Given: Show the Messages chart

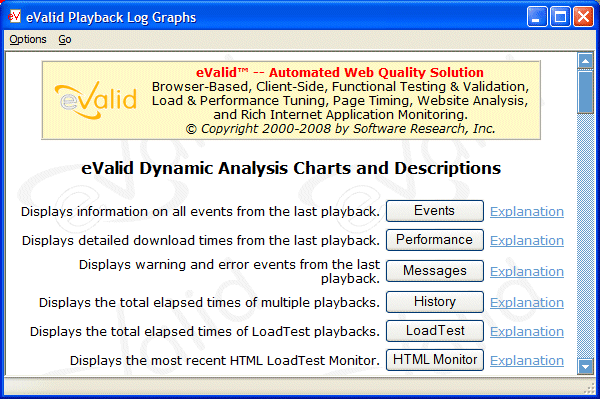Looking at the screenshot, I should (435, 271).
